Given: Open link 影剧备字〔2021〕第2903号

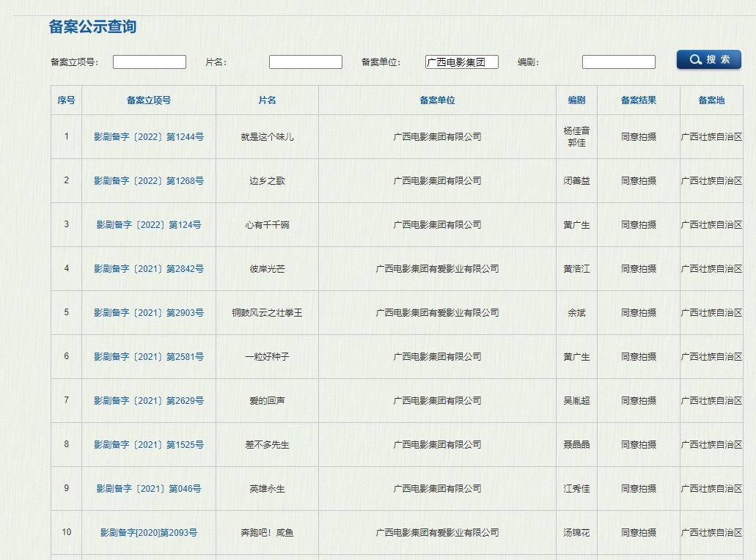Looking at the screenshot, I should [149, 313].
